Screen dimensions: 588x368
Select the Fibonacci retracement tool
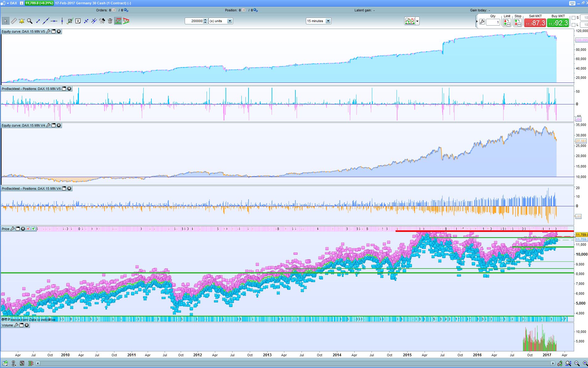(x=70, y=21)
